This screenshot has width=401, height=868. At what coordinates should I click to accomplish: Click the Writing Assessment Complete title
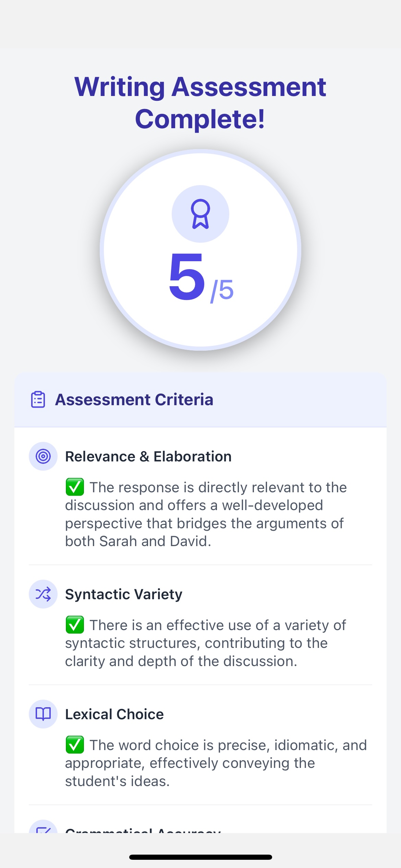pos(200,103)
